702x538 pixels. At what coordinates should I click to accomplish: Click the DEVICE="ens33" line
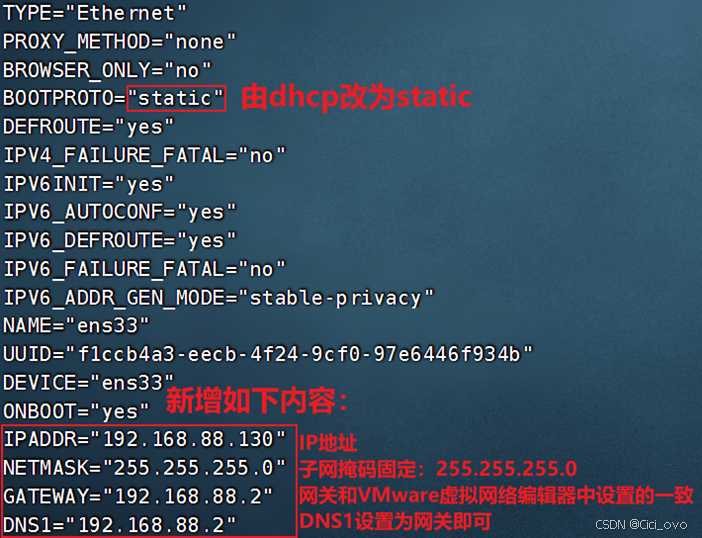pos(88,383)
